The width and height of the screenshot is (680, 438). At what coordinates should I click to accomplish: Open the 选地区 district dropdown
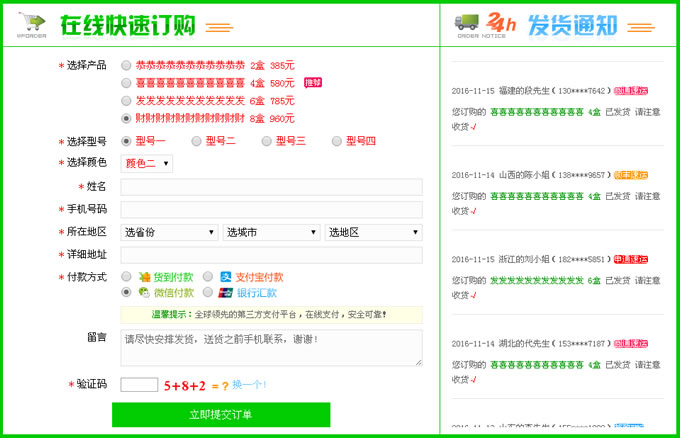373,232
